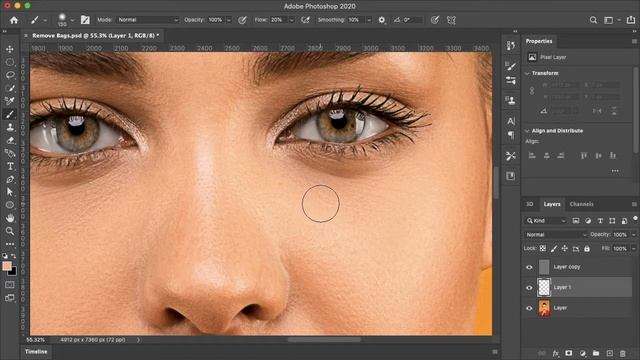Collapse the Transform section
The height and width of the screenshot is (360, 640).
pos(527,73)
